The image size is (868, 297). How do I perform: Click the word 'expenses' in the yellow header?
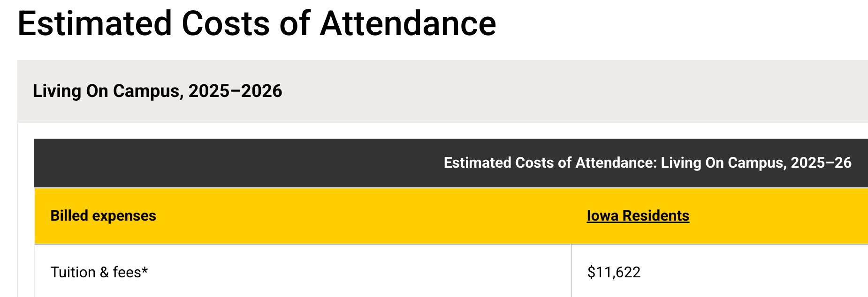click(x=124, y=215)
